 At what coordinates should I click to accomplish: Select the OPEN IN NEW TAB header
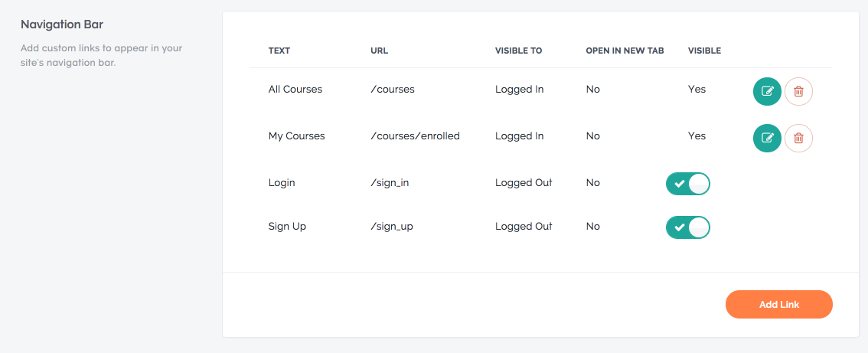pyautogui.click(x=625, y=51)
